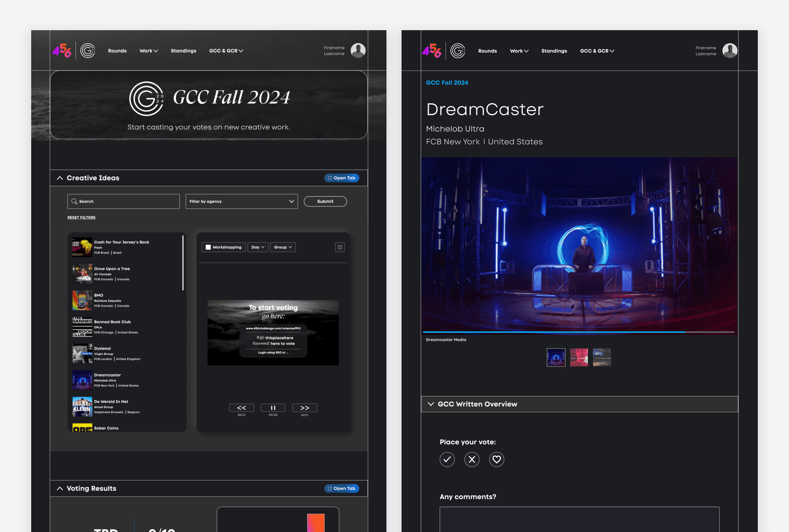Viewport: 789px width, 532px height.
Task: Click the heart favorite vote icon
Action: 496,459
